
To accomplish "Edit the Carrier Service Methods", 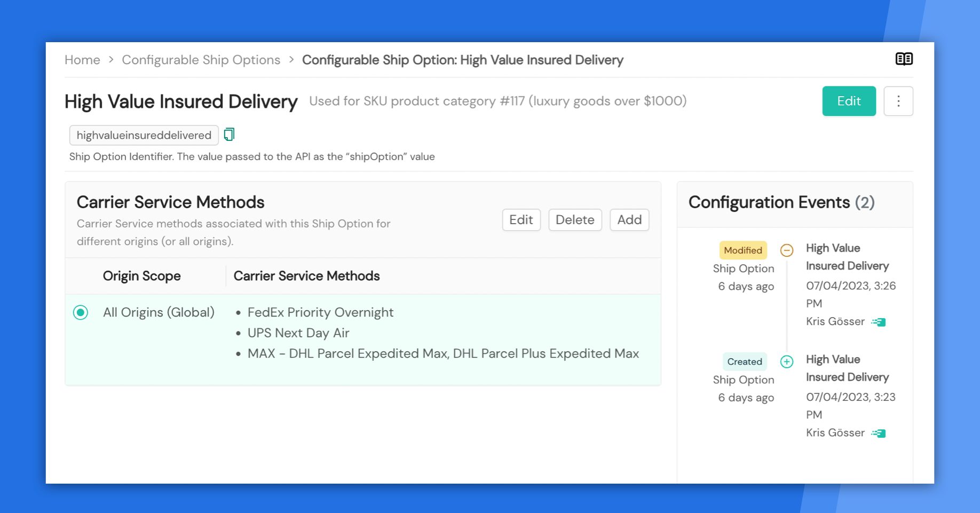I will click(x=521, y=220).
